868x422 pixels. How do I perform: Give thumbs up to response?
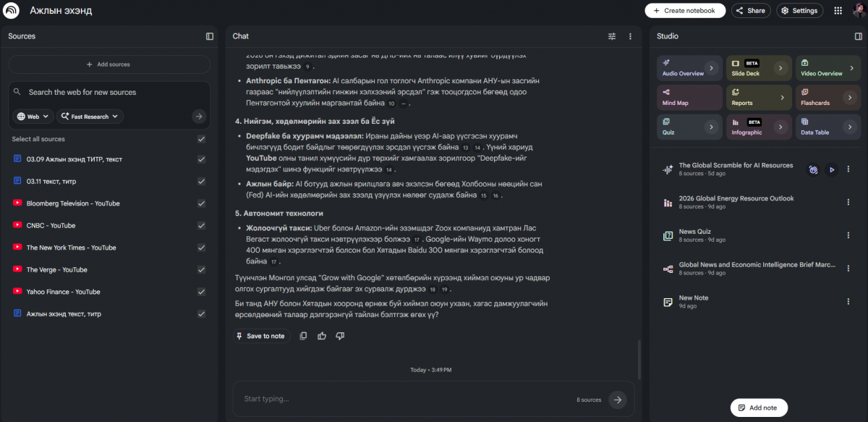coord(322,336)
